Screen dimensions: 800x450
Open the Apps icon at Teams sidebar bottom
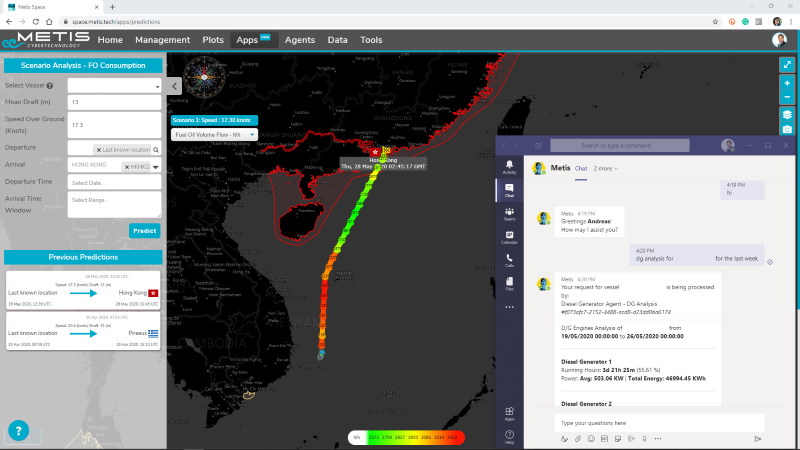(x=509, y=413)
